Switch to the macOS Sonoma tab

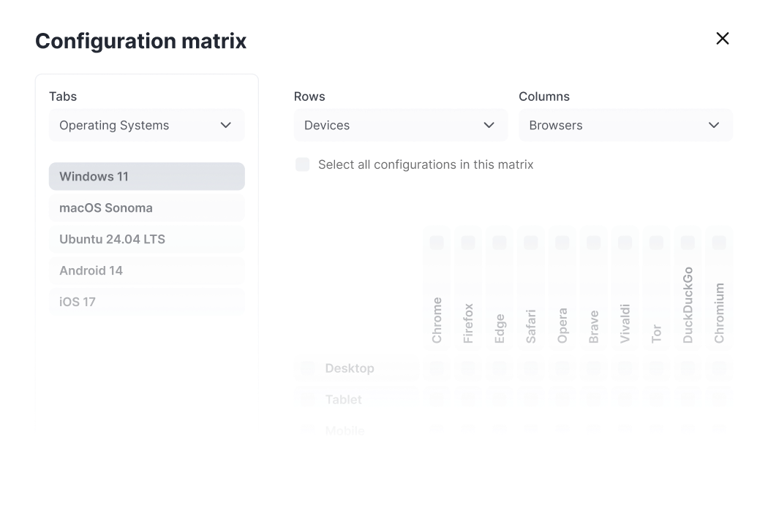tap(146, 208)
